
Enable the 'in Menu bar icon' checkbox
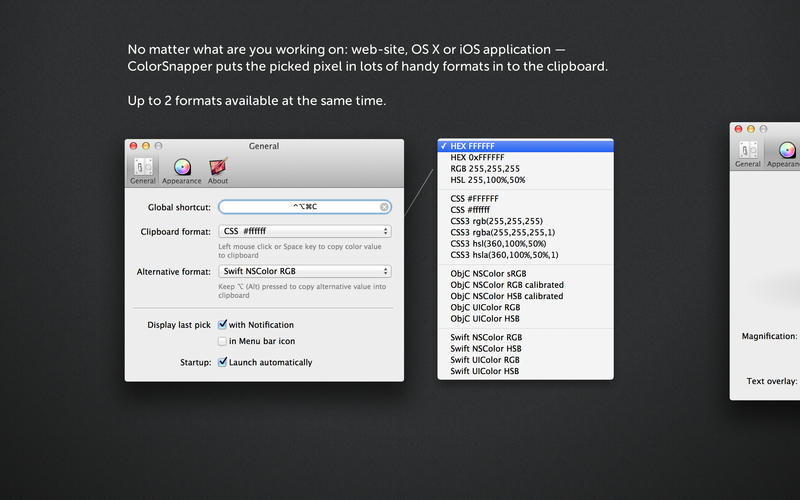tap(223, 342)
